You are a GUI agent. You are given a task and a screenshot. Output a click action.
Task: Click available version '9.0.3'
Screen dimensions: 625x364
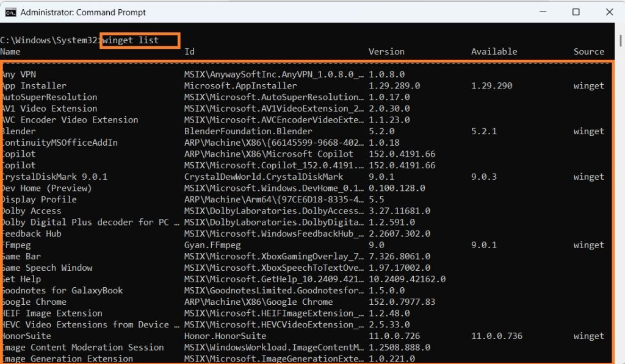point(483,177)
